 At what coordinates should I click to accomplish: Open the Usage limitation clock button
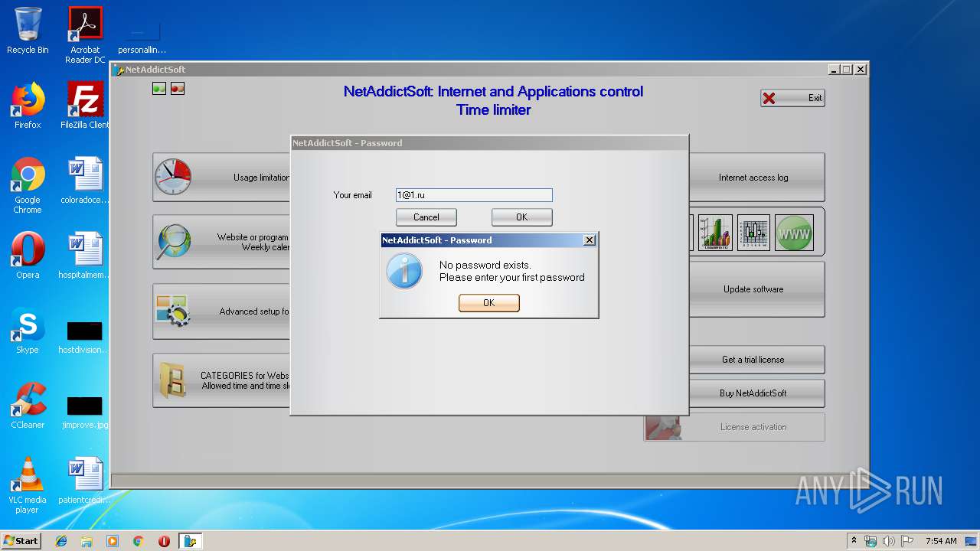(222, 178)
